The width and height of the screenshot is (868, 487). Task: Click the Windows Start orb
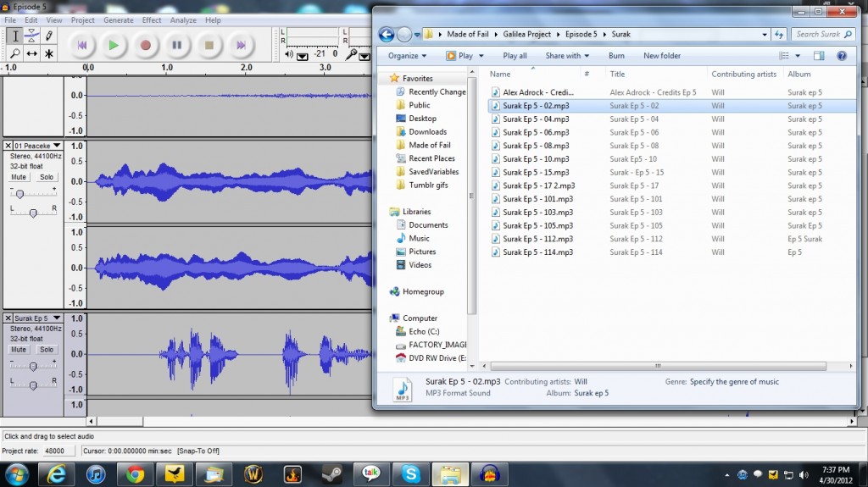(x=17, y=474)
